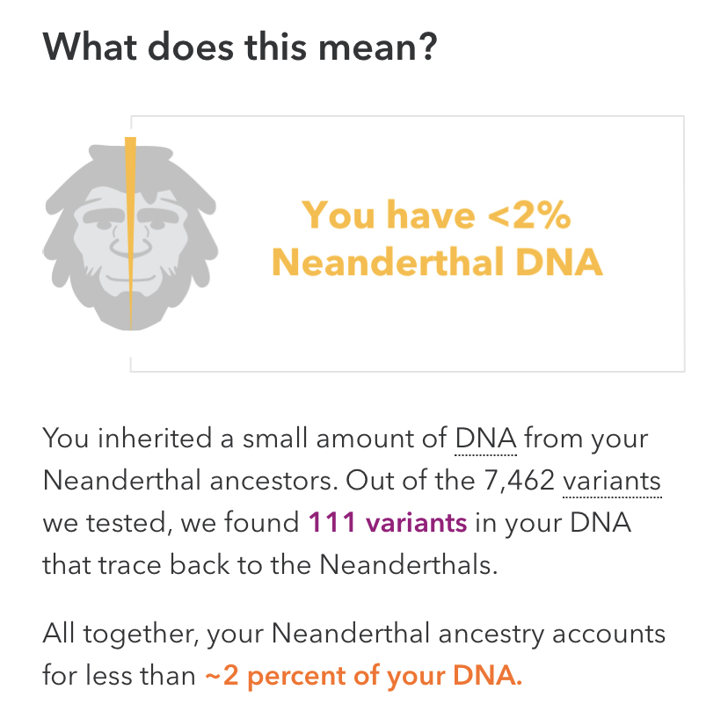
Task: Click the purple '111 variants' text
Action: coord(387,523)
